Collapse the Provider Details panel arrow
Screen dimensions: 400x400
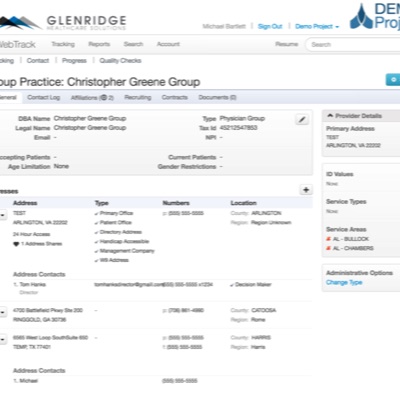tap(330, 116)
